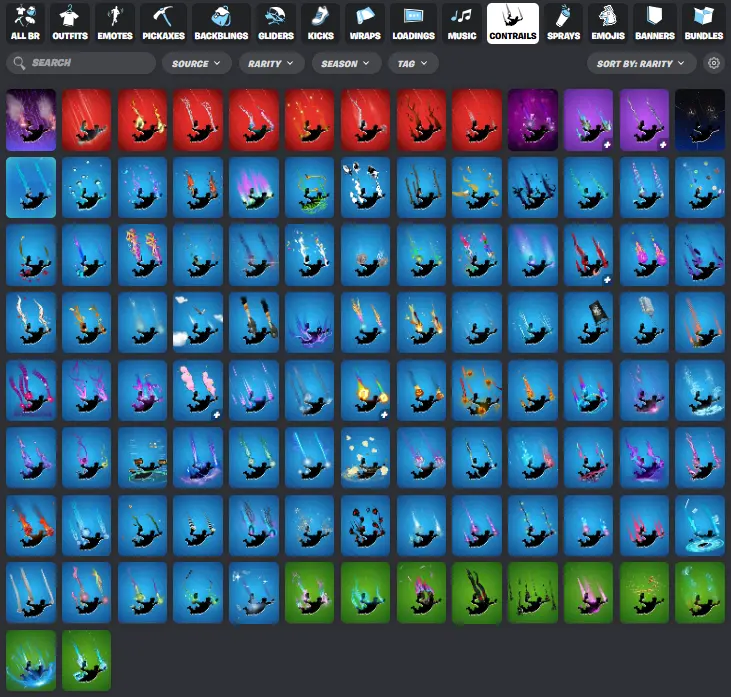Screen dimensions: 731x697
Task: Select the Pickaxes category icon
Action: (x=162, y=23)
